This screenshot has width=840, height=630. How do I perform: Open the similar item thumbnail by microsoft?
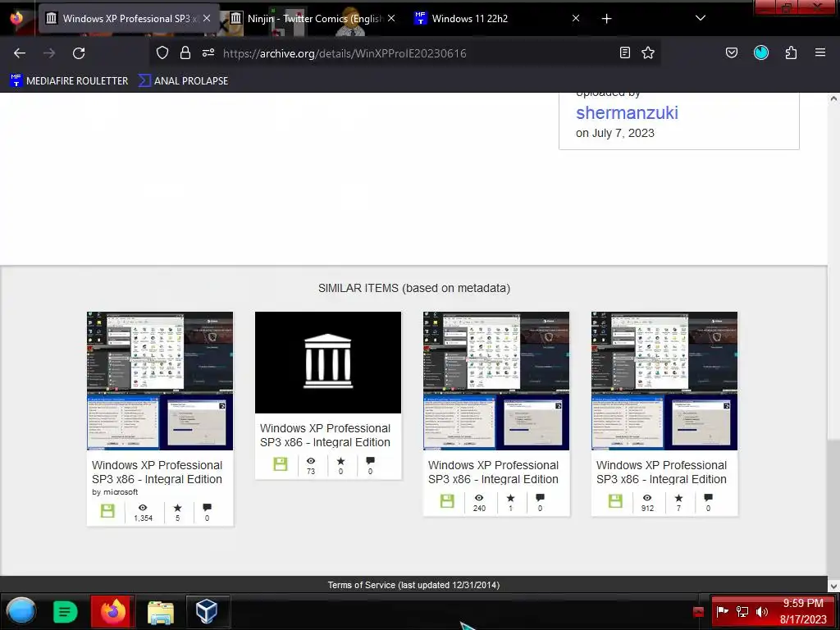160,381
